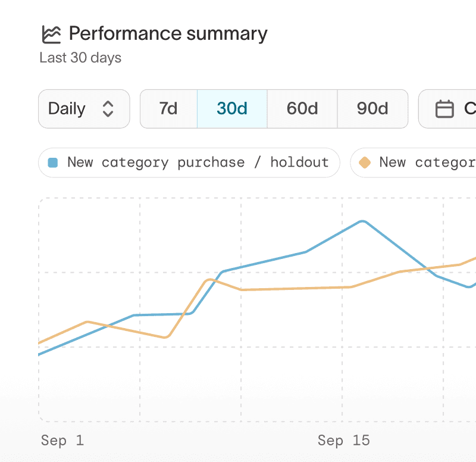Click the yellow diamond icon in the second legend
The image size is (476, 462).
[365, 162]
